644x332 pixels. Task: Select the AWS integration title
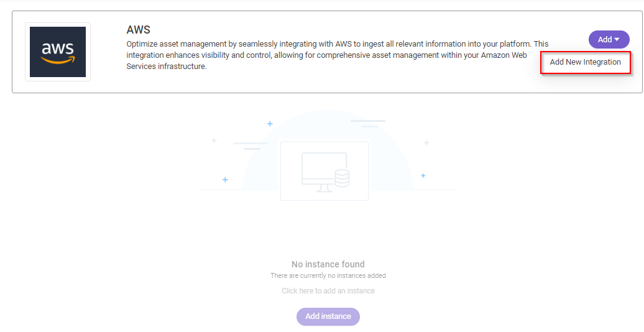click(x=139, y=30)
